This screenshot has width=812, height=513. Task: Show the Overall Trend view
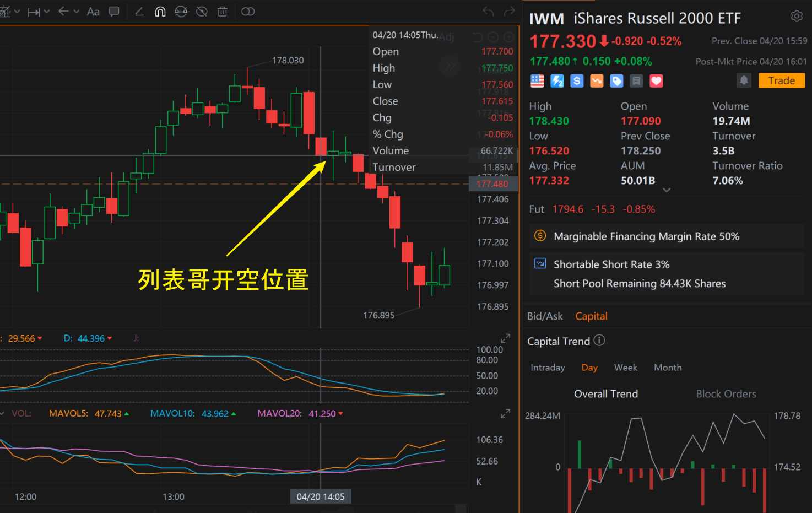pyautogui.click(x=606, y=394)
